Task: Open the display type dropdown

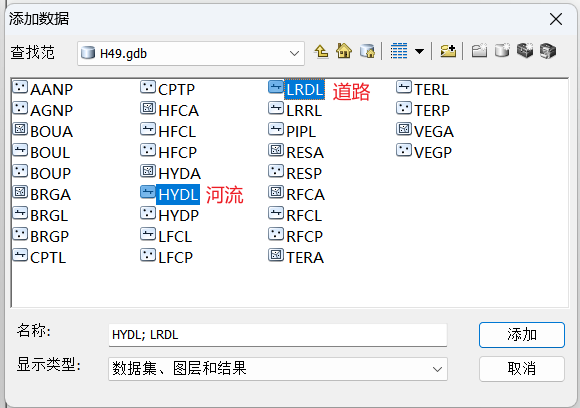Action: coord(437,369)
